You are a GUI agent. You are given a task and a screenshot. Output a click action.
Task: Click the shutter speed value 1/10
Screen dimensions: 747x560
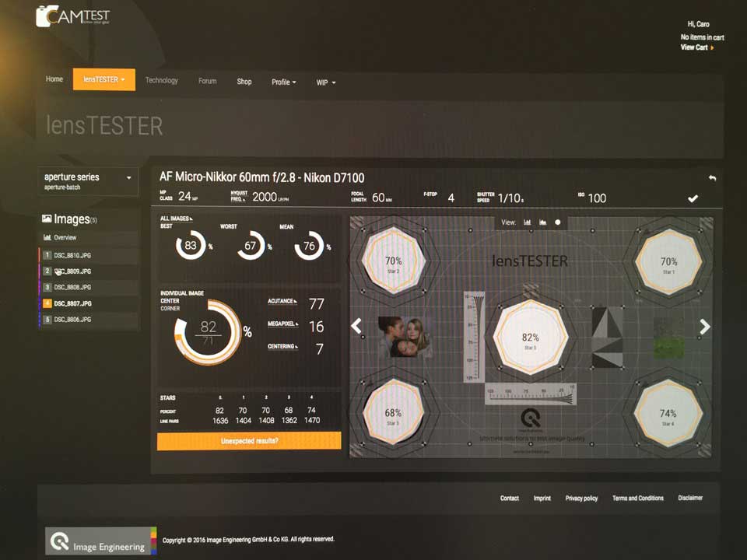(510, 198)
